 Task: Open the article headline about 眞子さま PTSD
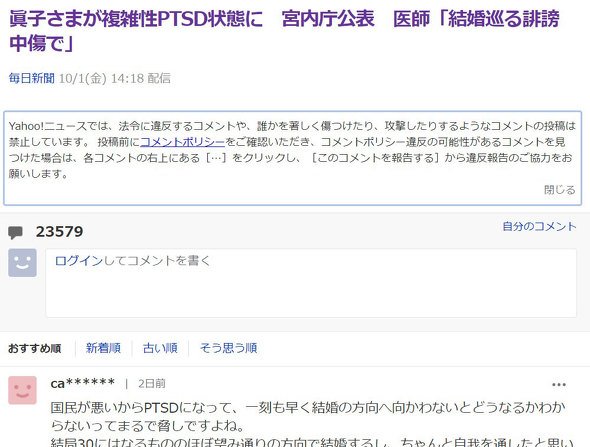(284, 31)
